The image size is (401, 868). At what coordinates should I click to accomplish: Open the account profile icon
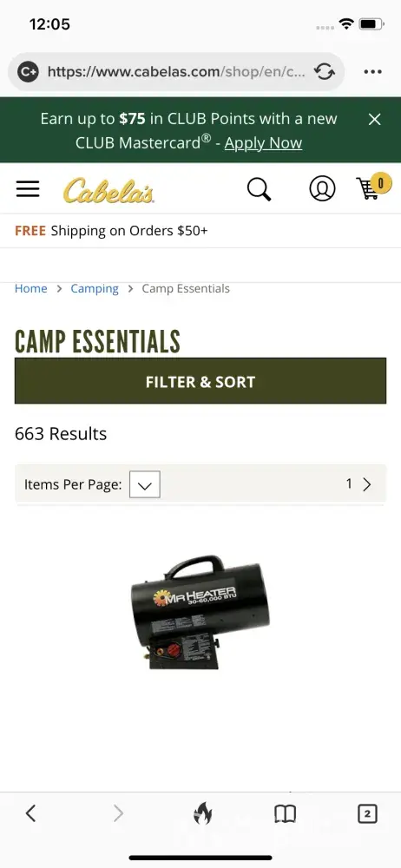tap(322, 188)
